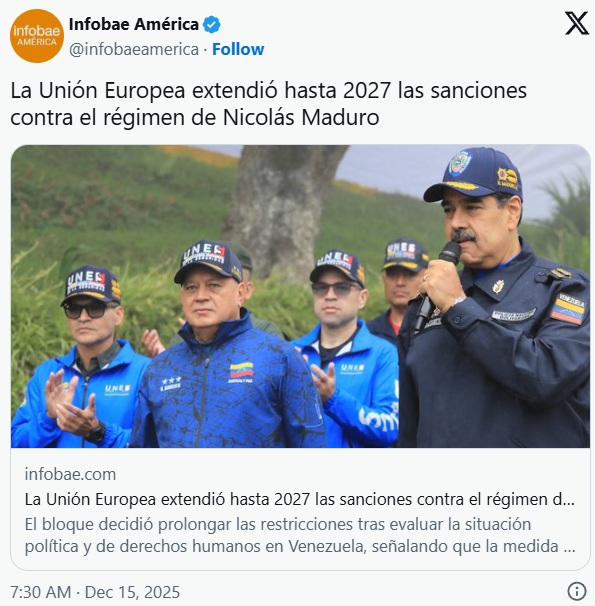595x606 pixels.
Task: Open the tweet text about EU sanctions
Action: point(269,104)
